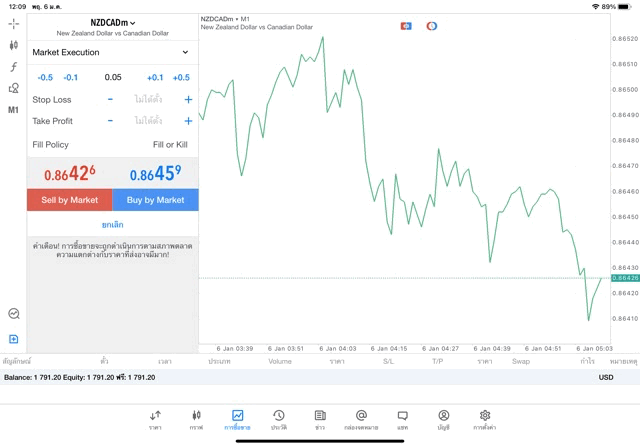The width and height of the screenshot is (640, 447).
Task: Increase volume by 0.1
Action: (155, 78)
